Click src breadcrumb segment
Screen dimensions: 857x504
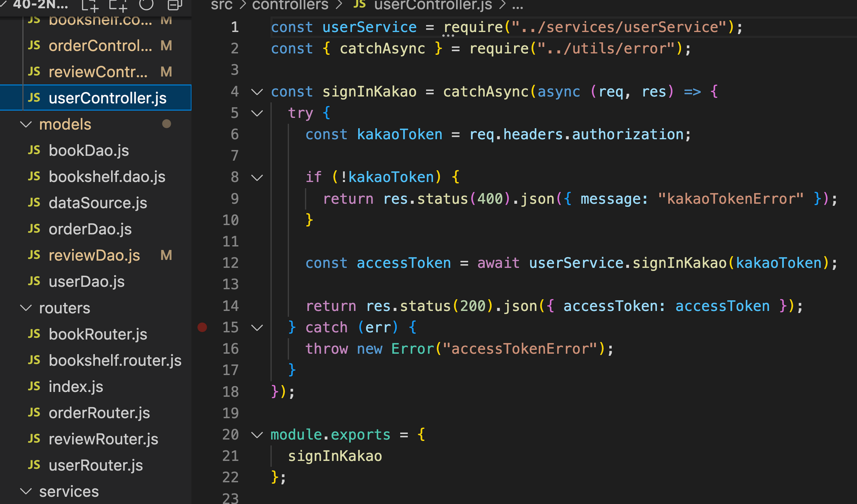(222, 5)
